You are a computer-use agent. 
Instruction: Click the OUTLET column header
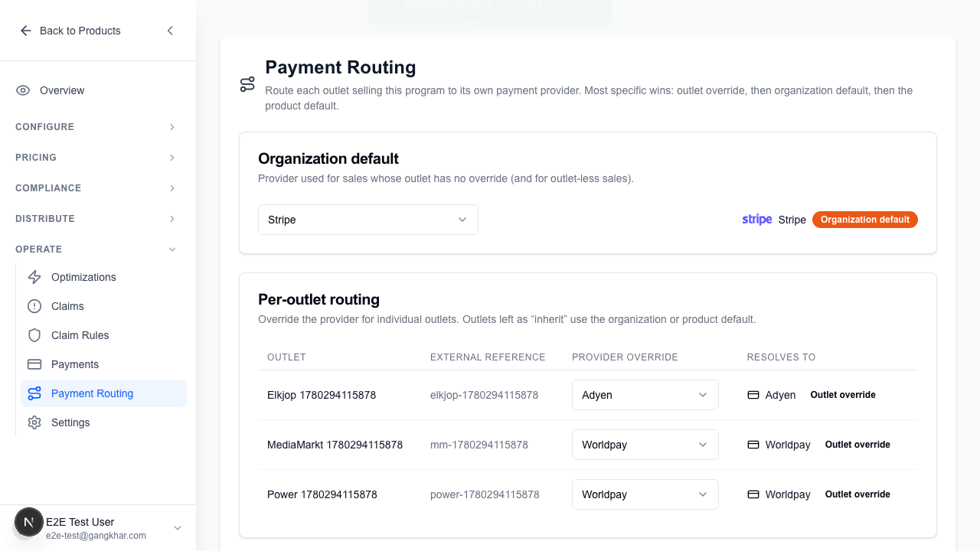[286, 357]
